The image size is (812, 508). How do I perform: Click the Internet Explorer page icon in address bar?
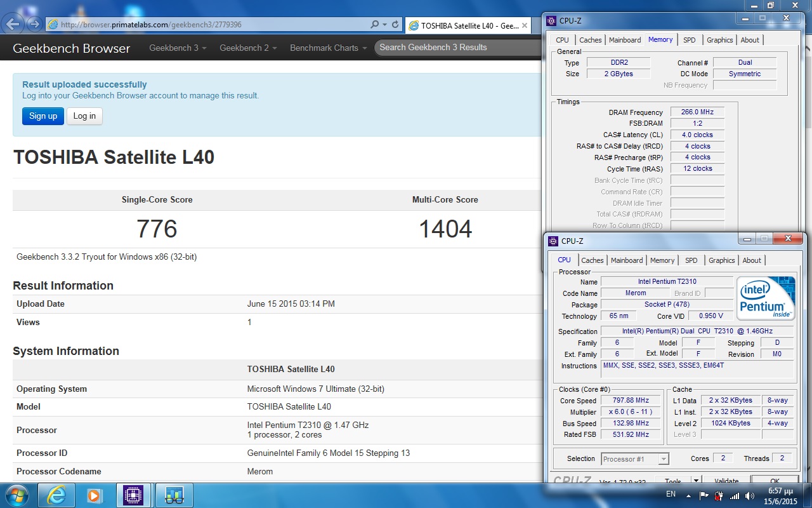(53, 25)
